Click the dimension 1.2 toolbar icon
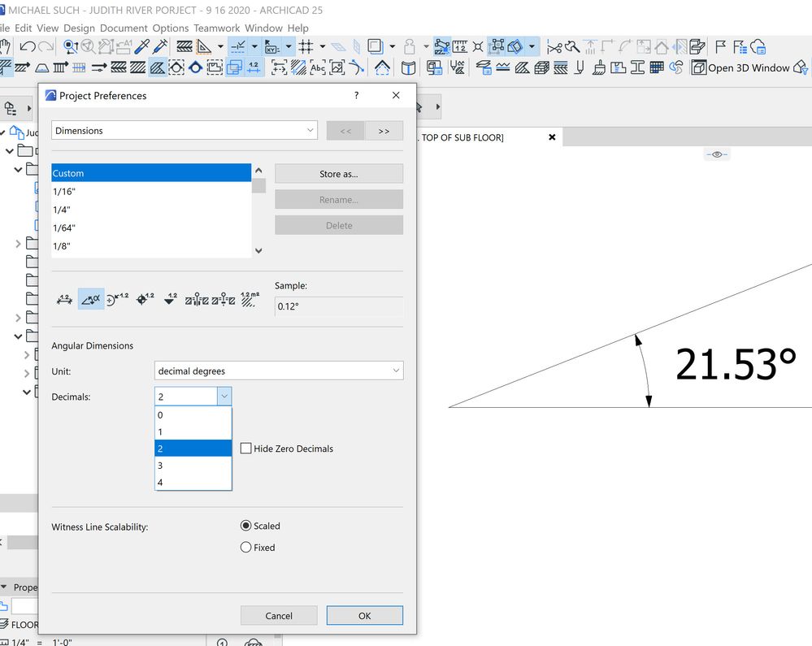Image resolution: width=812 pixels, height=646 pixels. tap(254, 67)
